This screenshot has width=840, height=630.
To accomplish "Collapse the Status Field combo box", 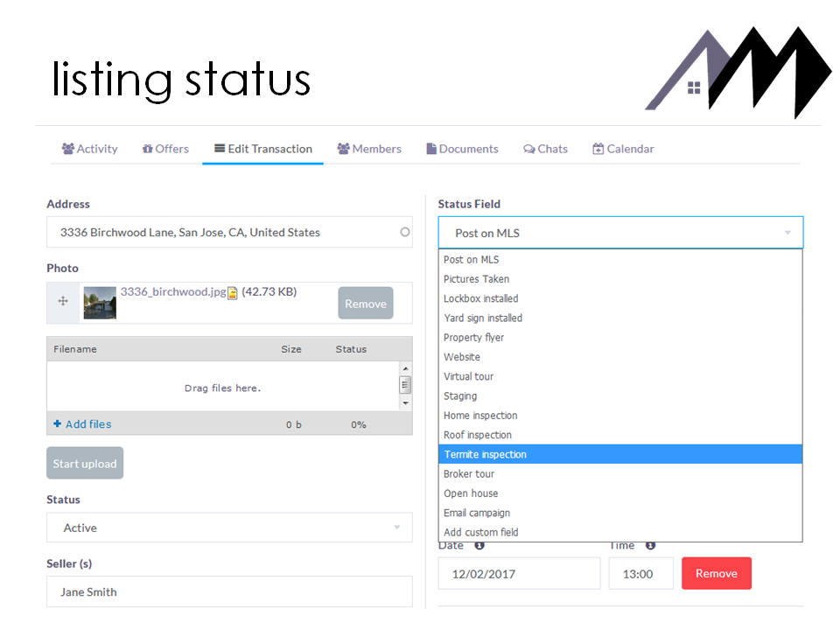I will coord(620,233).
